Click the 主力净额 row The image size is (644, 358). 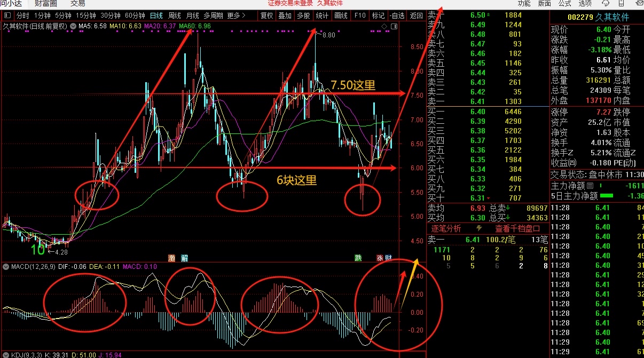click(x=597, y=186)
